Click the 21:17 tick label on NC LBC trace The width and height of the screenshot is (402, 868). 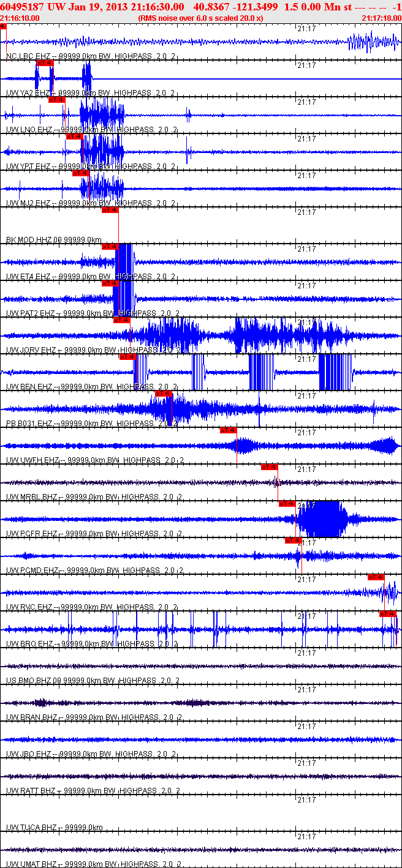tap(306, 29)
